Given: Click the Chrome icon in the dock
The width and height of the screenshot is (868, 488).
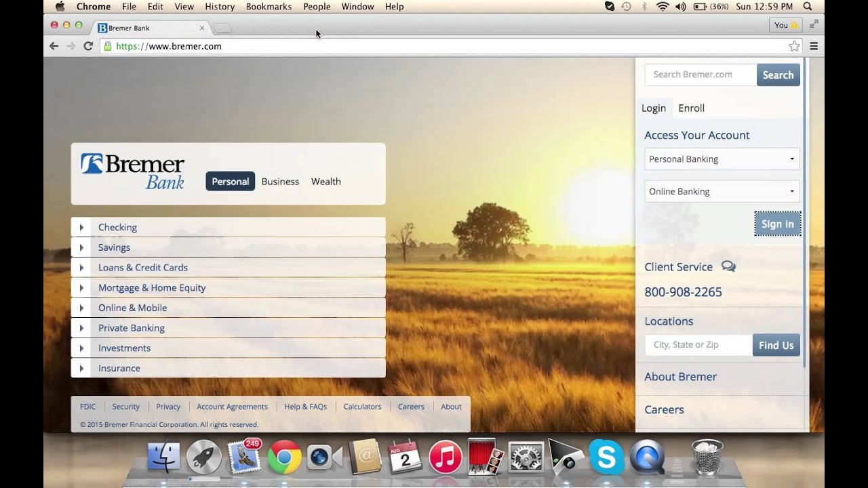Looking at the screenshot, I should 284,457.
